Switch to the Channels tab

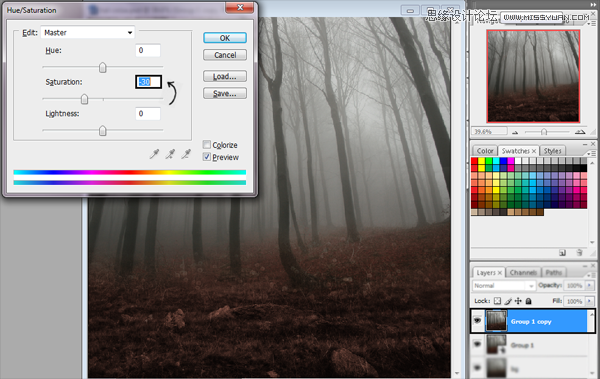pos(523,272)
